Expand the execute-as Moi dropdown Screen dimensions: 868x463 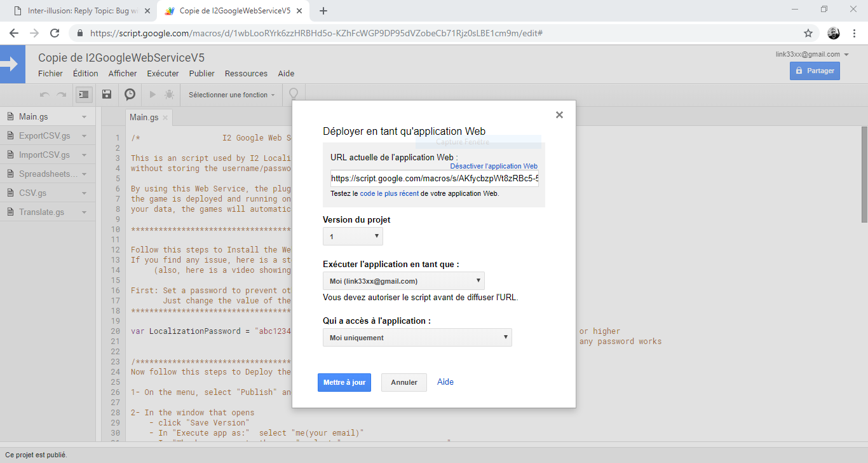(403, 281)
